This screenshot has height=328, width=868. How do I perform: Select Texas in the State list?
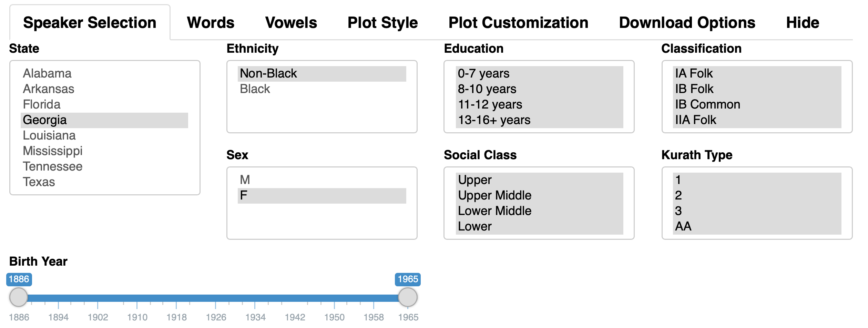tap(104, 182)
